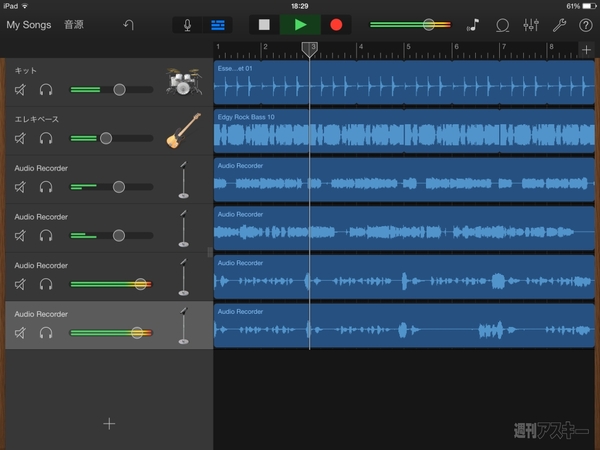This screenshot has height=450, width=600.
Task: Solo the エレキベース track with headphones
Action: (x=45, y=138)
